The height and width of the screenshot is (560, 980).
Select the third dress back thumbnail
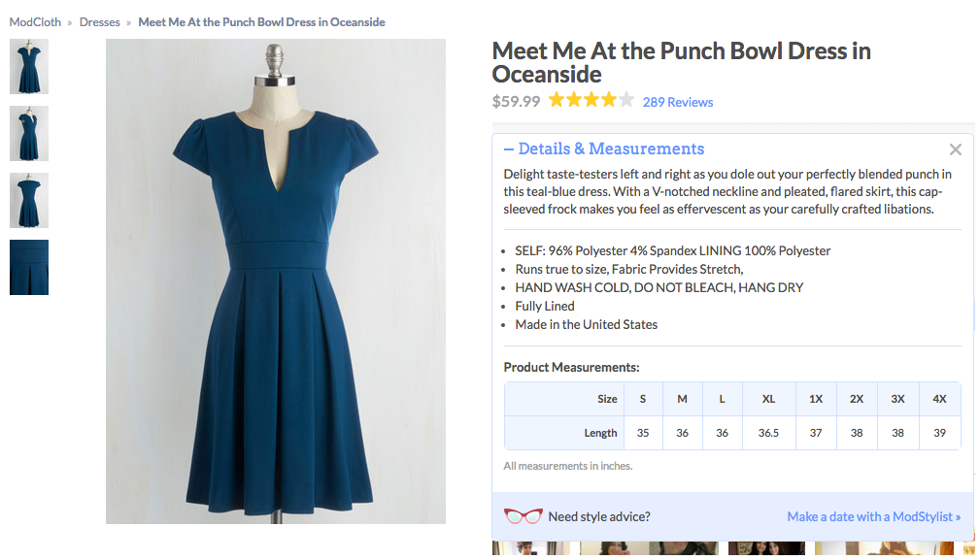coord(29,200)
